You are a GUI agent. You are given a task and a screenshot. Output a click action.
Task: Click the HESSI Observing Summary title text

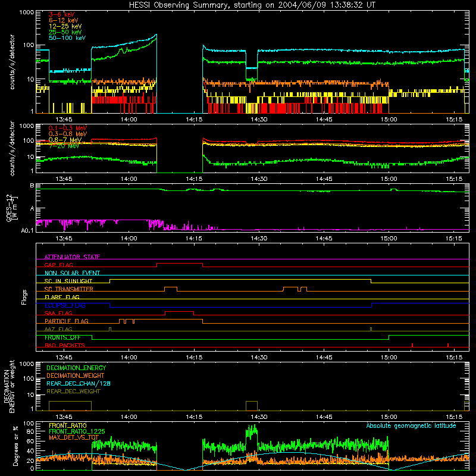pos(252,5)
